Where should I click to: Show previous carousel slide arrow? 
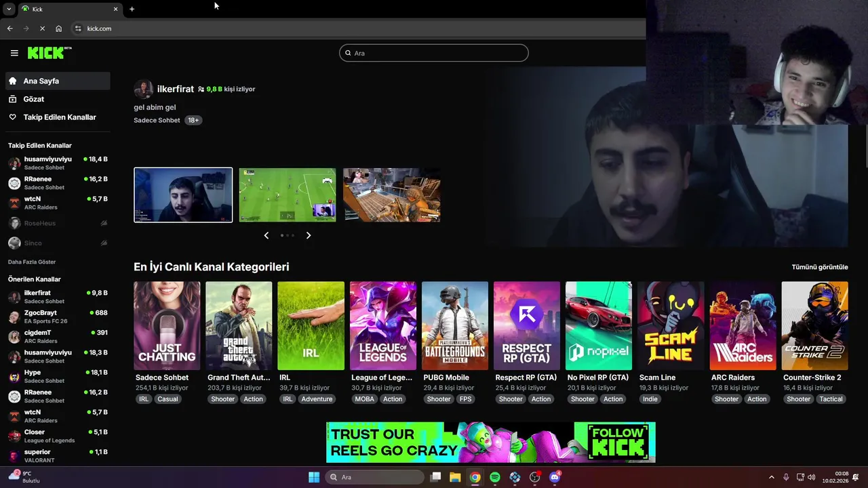point(266,235)
